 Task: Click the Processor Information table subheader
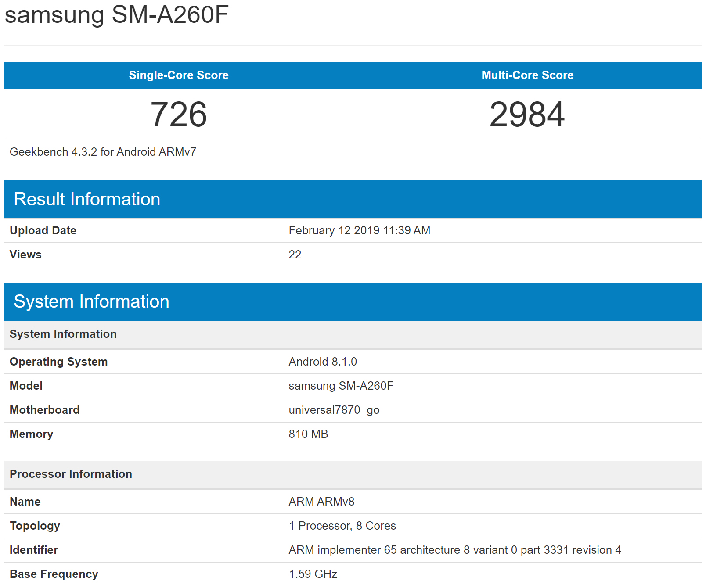(x=71, y=474)
